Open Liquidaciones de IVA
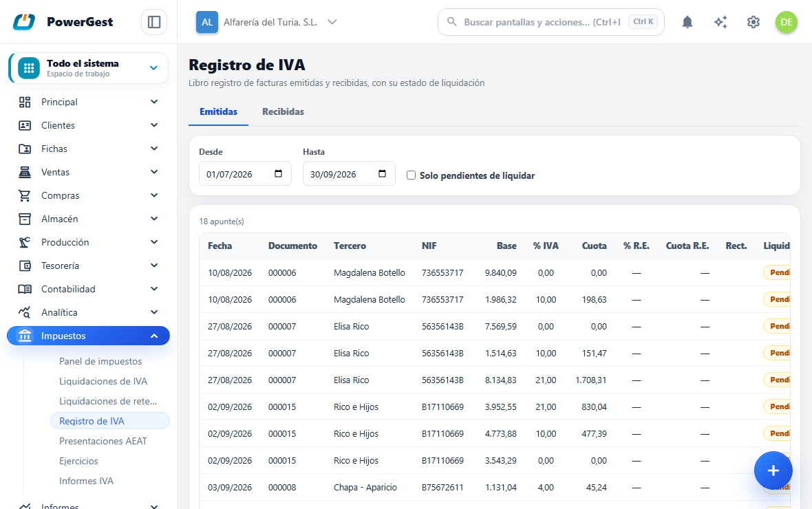Screen dimensions: 812x509 click(103, 381)
